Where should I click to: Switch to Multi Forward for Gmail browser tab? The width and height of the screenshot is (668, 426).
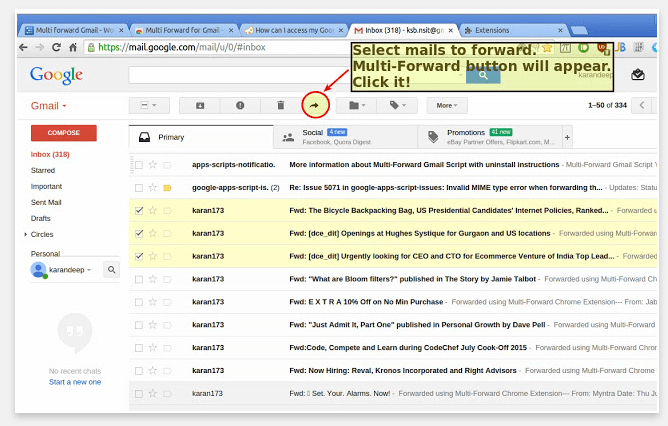click(183, 30)
